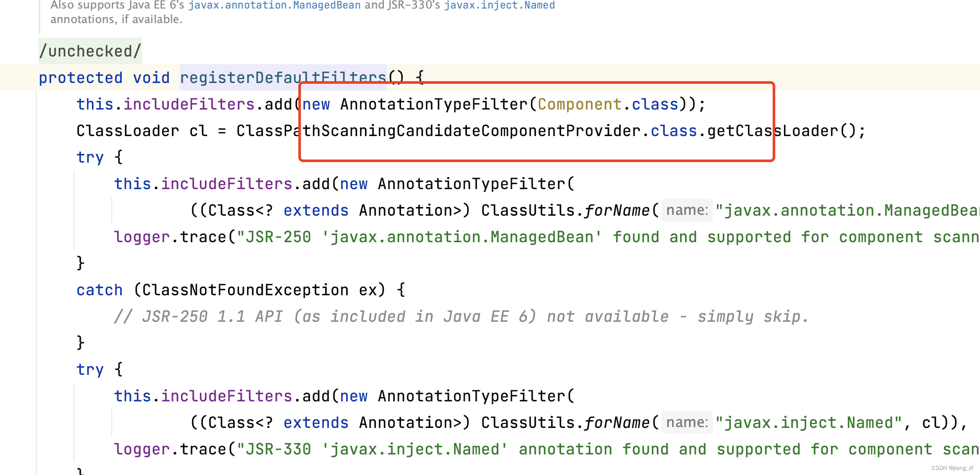The image size is (980, 475).
Task: Click logger in the JSR-250 trace line
Action: (142, 237)
